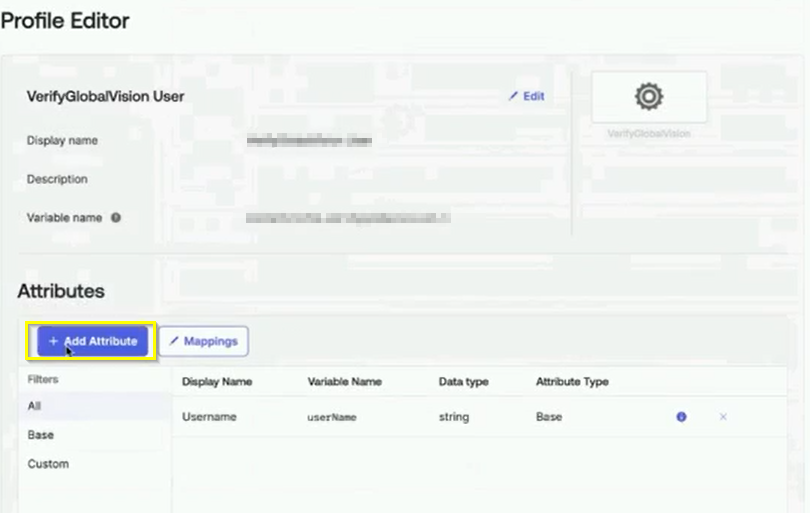Open the info icon in Username row
Image resolution: width=810 pixels, height=513 pixels.
click(x=682, y=417)
